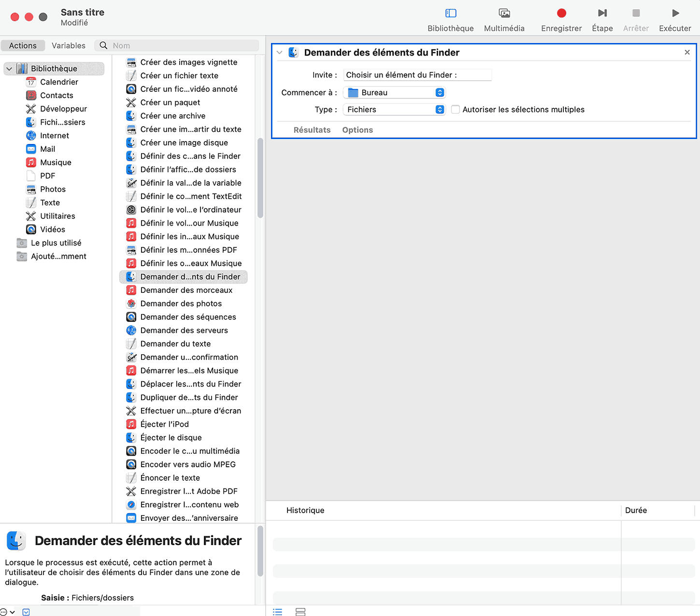
Task: Click the red Enregistrer record button
Action: (561, 13)
